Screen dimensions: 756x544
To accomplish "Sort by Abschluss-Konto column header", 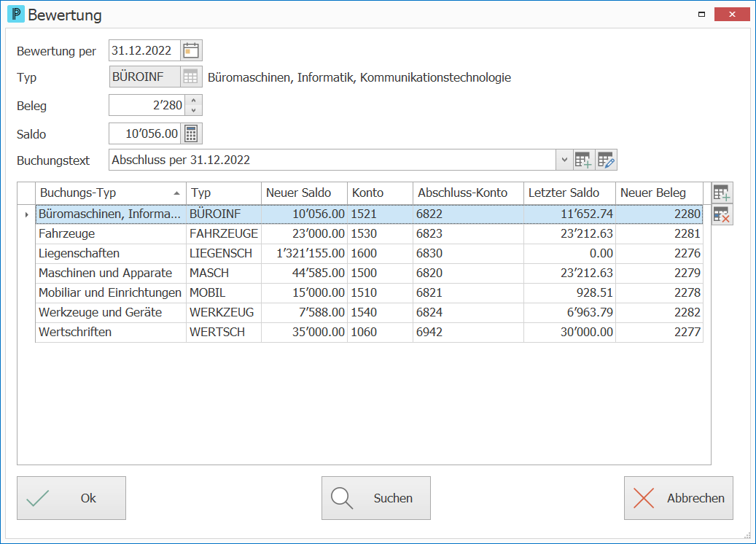I will [x=468, y=193].
